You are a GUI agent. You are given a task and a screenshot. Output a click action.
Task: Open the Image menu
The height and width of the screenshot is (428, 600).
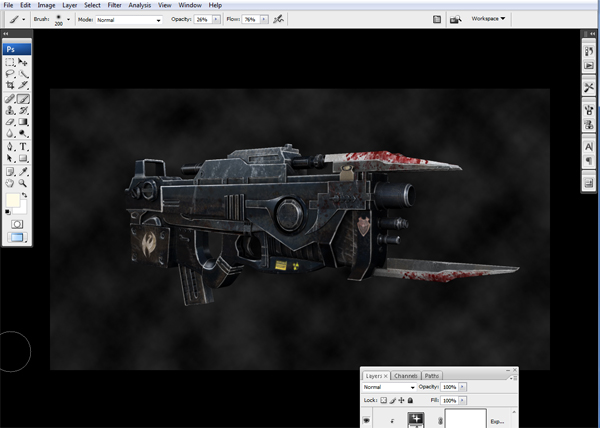pos(46,5)
